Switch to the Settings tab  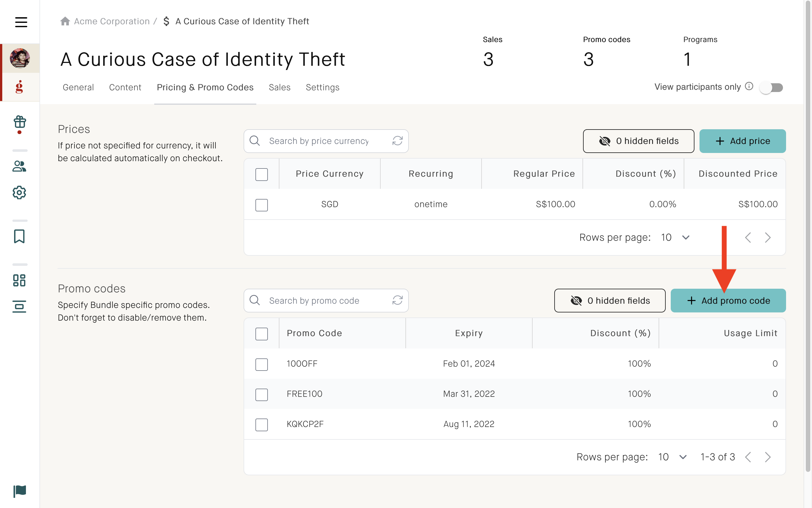(323, 87)
